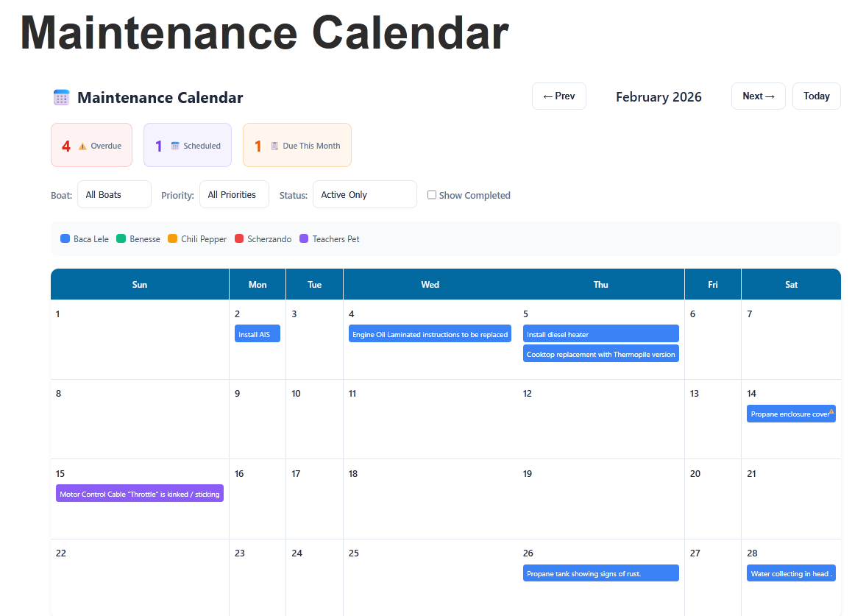Screen dimensions: 866x616
Task: Go to the previous month with Prev
Action: (558, 96)
